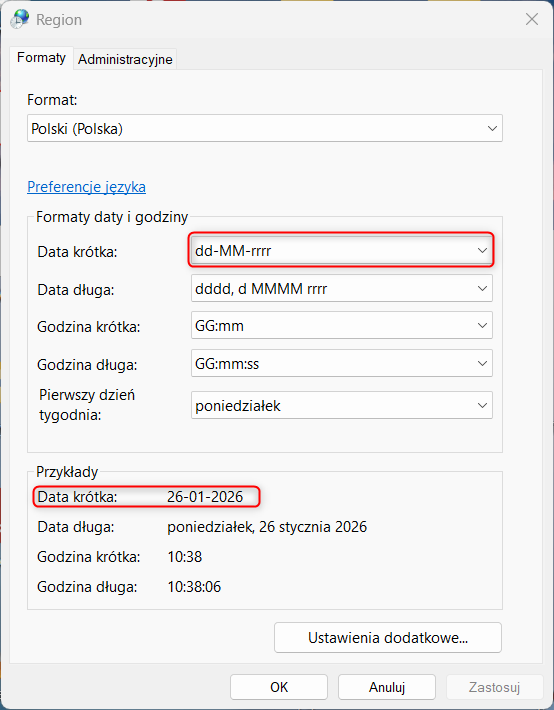Expand the Data krótka format dropdown
The image size is (554, 710).
coord(342,250)
